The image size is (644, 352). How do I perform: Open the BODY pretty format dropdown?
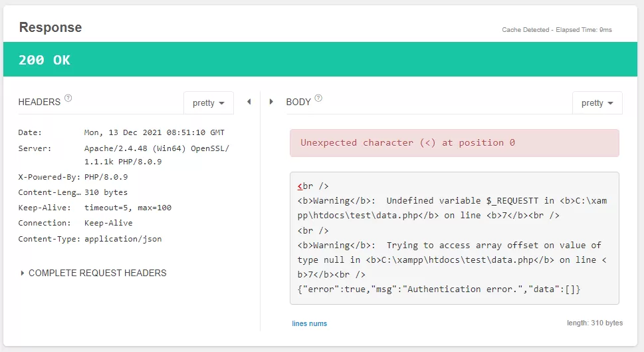597,102
